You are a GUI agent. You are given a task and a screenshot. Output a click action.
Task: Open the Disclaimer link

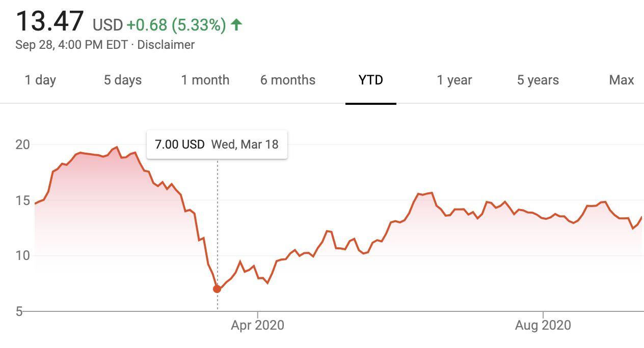166,45
